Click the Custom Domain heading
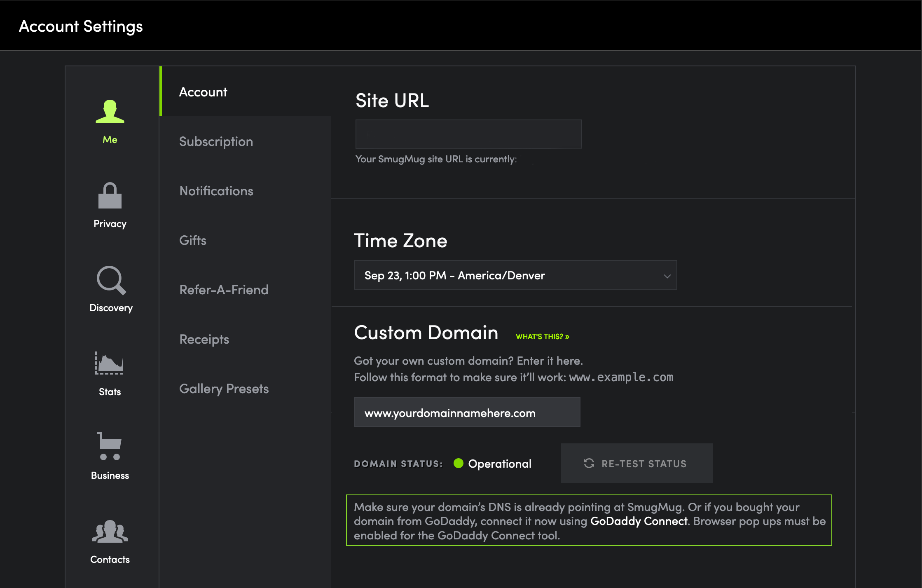The image size is (922, 588). (426, 333)
